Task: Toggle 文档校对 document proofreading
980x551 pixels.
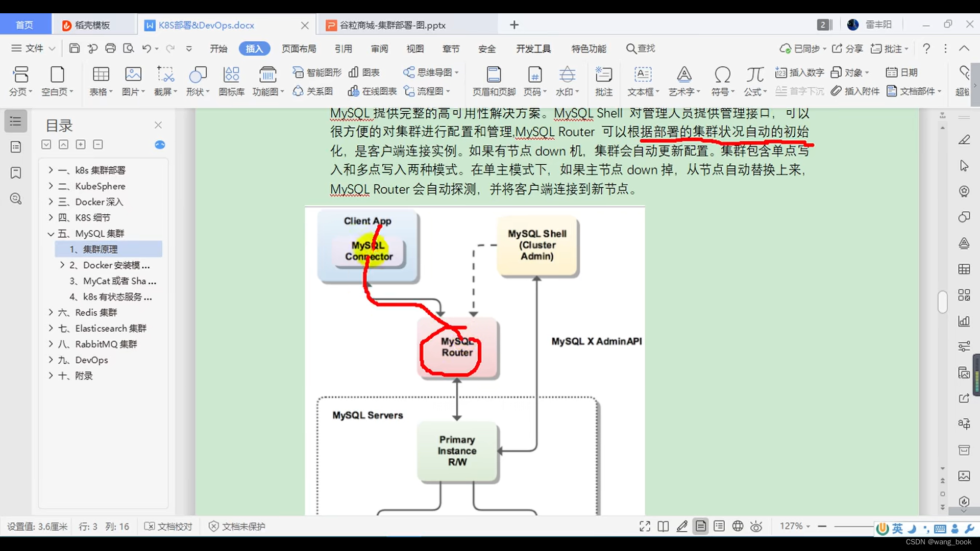Action: pyautogui.click(x=168, y=527)
